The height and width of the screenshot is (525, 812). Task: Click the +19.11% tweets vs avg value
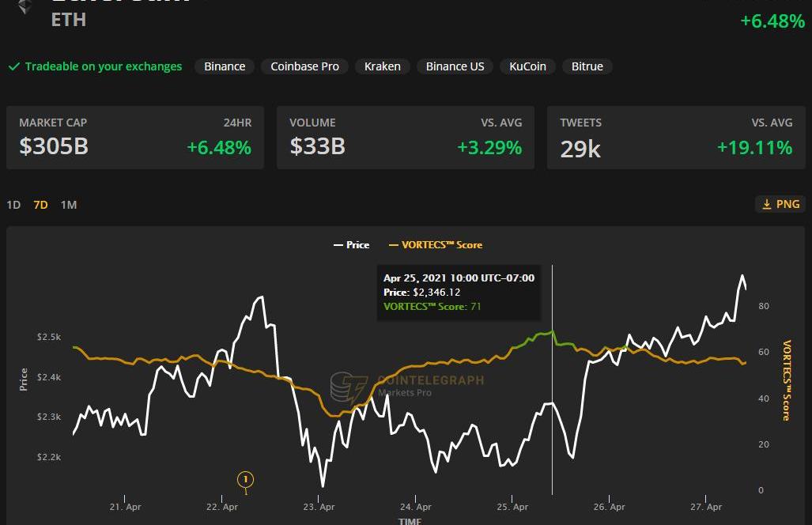[754, 148]
